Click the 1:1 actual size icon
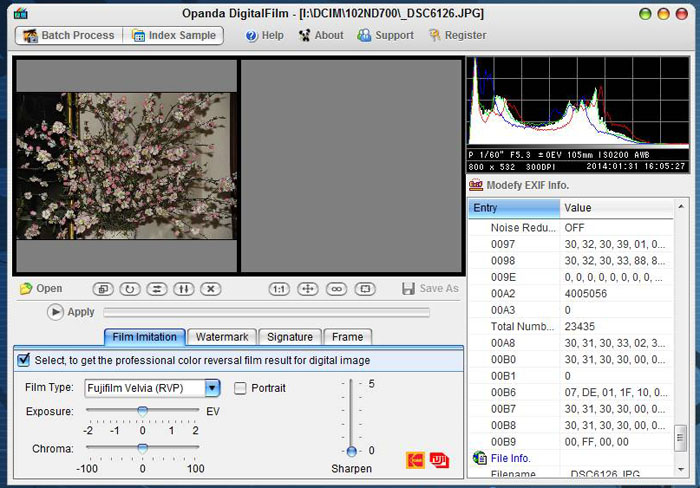Viewport: 700px width, 488px height. (x=279, y=289)
